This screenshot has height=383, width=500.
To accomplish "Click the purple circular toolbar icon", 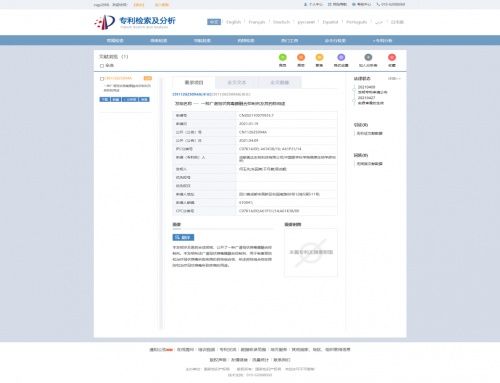I will [341, 57].
